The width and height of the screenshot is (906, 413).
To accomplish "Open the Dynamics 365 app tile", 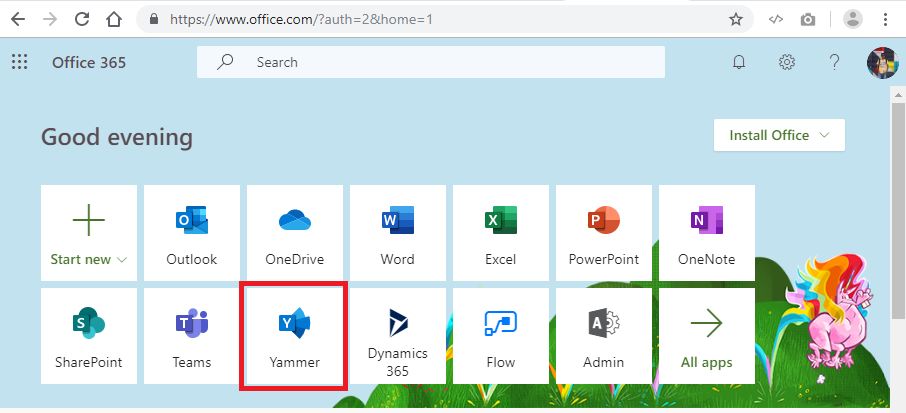I will (398, 336).
